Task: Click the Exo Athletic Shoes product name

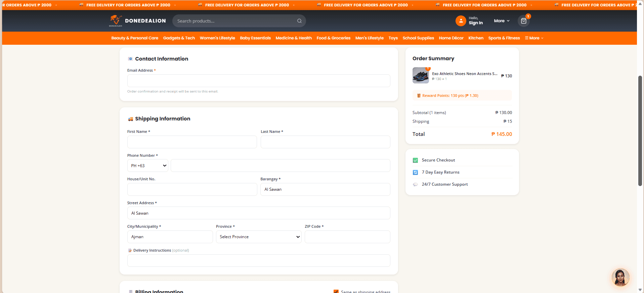Action: pyautogui.click(x=465, y=74)
